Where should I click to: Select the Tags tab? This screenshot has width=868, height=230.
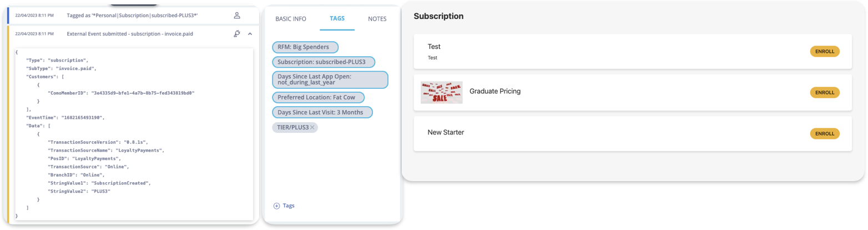click(337, 18)
